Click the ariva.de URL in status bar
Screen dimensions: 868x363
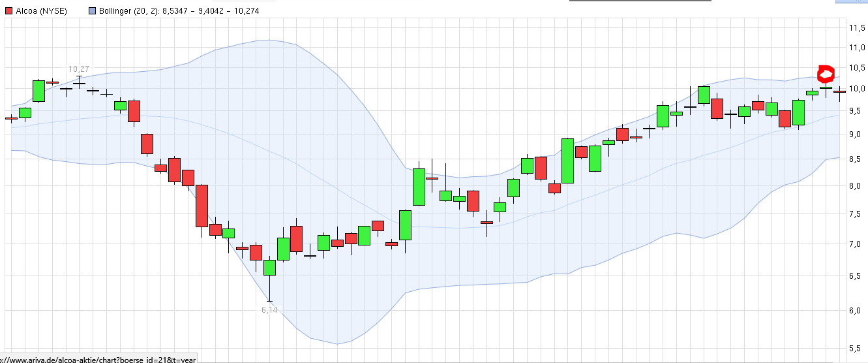click(x=98, y=359)
